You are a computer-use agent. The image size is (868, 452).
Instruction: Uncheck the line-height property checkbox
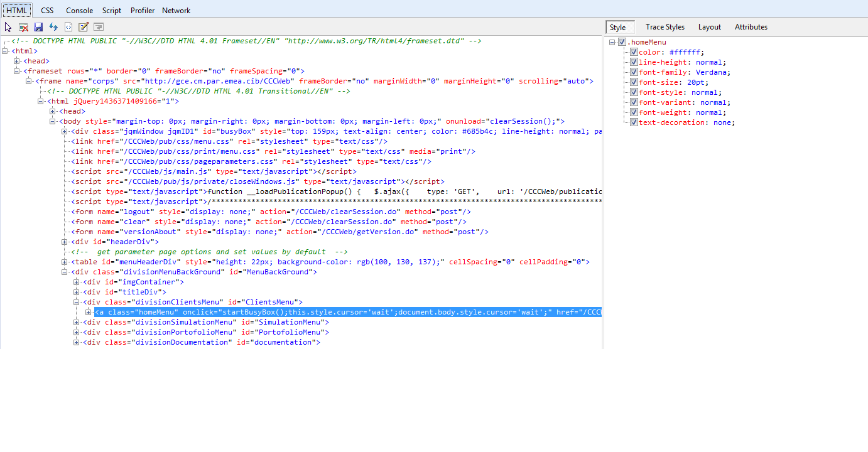[x=634, y=62]
